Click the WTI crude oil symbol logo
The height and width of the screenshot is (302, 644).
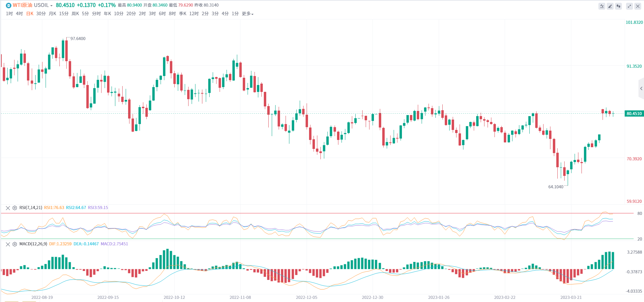tap(9, 5)
